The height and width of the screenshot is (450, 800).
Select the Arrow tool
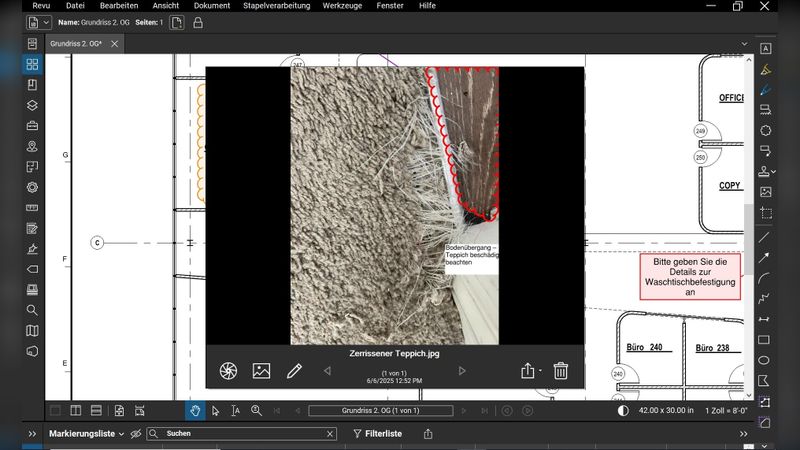tap(764, 258)
